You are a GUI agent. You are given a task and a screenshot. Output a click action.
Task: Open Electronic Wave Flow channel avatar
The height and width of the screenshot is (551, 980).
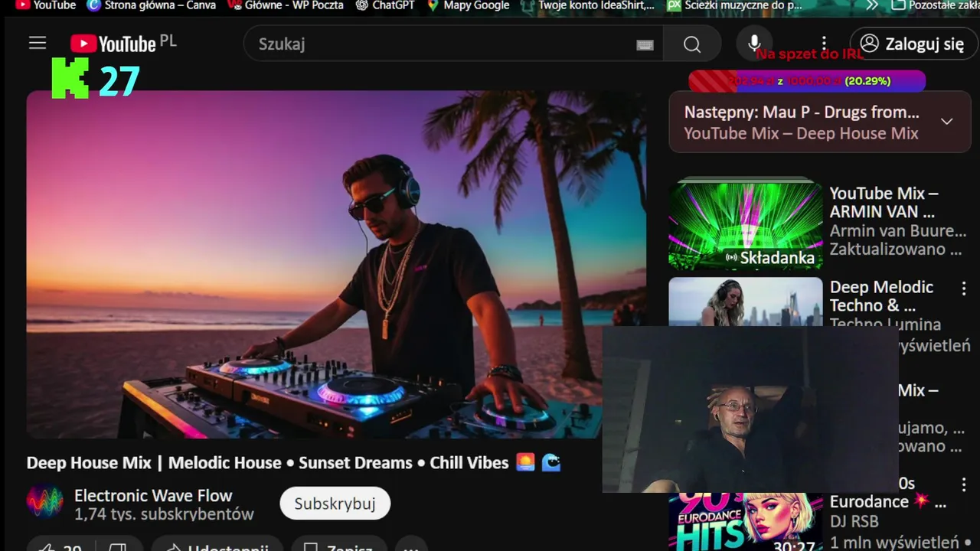45,503
